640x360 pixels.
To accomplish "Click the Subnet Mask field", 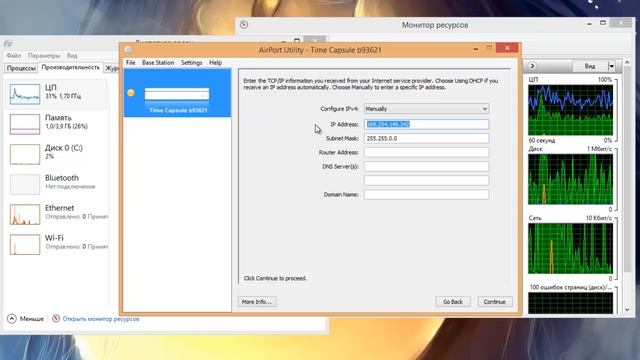I will 427,138.
